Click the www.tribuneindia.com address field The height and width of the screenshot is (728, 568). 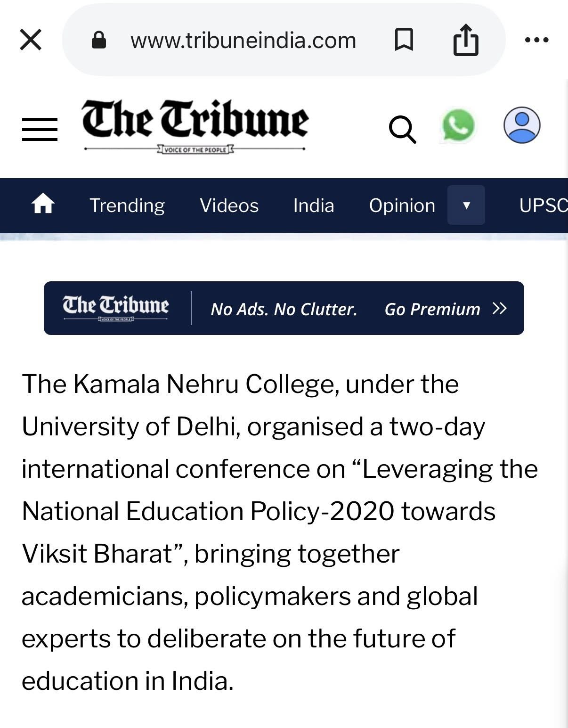coord(243,41)
